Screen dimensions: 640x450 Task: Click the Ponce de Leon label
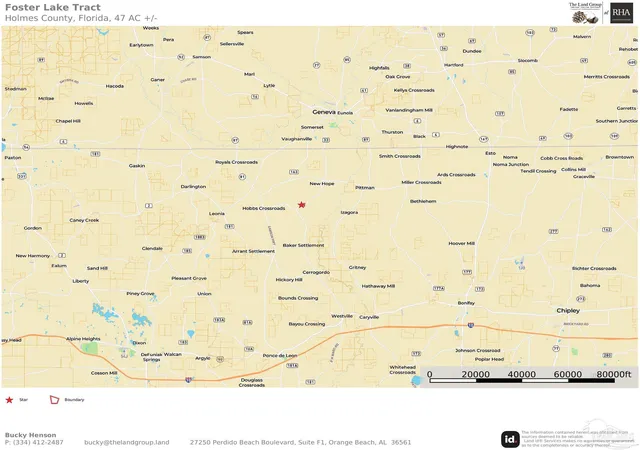(280, 356)
